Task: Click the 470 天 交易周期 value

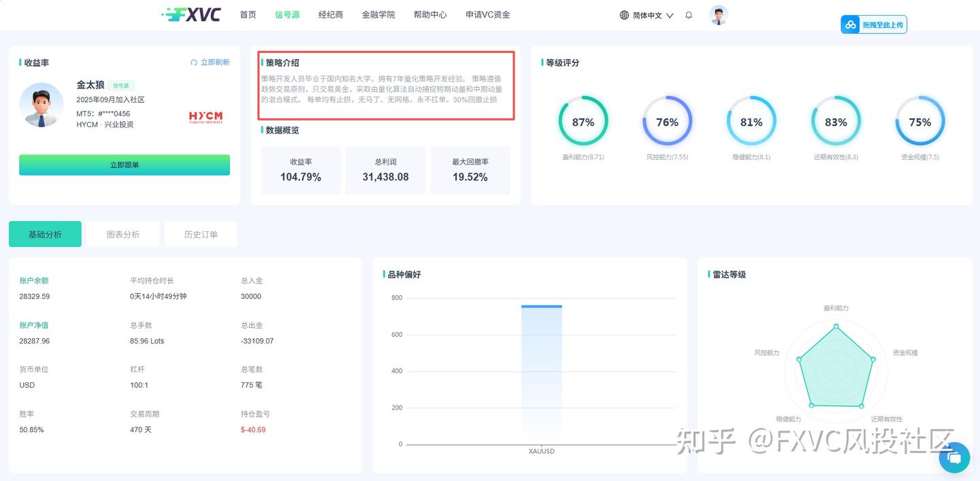Action: click(141, 430)
